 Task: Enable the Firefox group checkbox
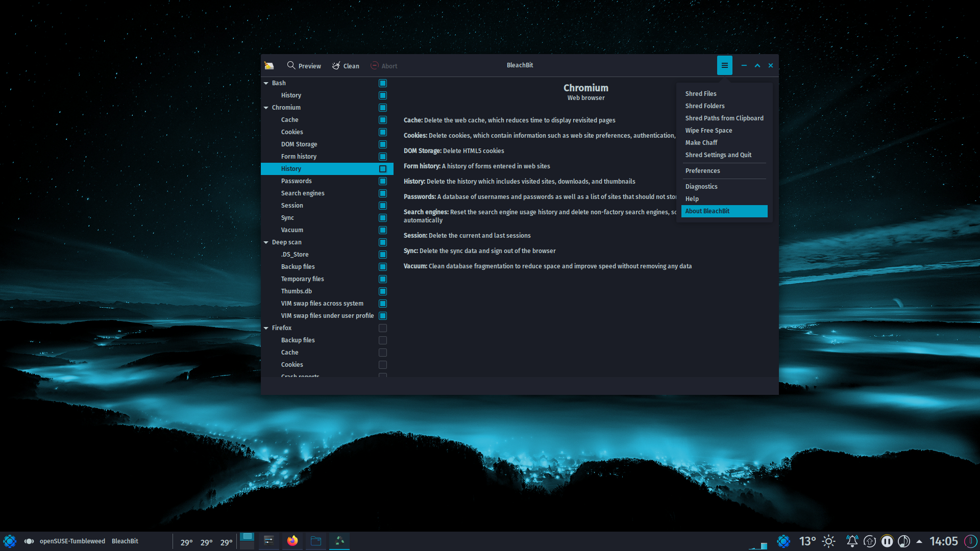coord(383,328)
